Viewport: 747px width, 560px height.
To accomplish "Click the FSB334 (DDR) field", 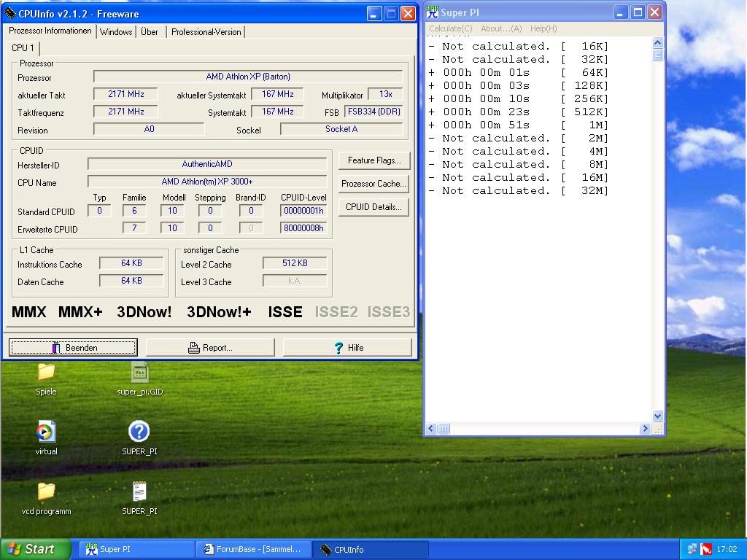I will pos(374,112).
